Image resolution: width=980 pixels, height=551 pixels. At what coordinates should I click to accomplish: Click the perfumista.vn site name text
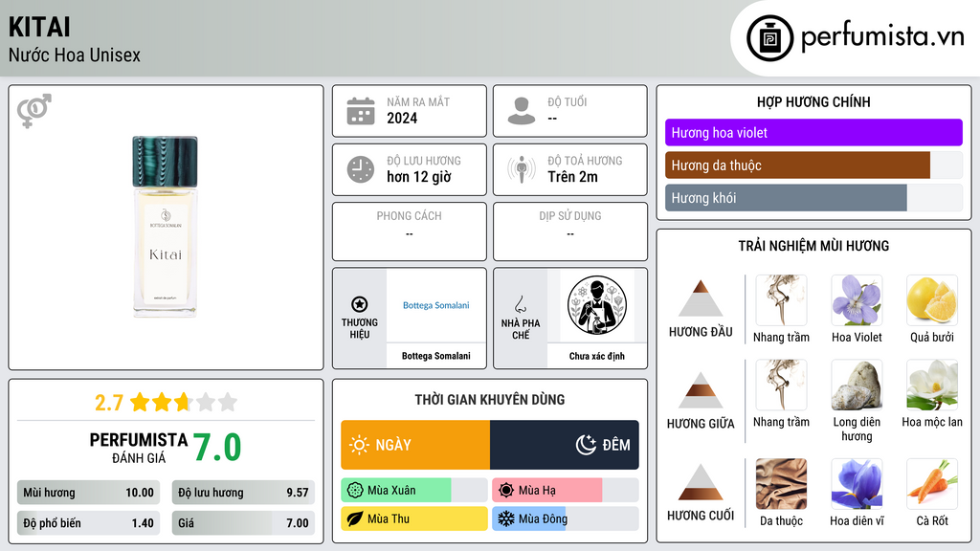(882, 36)
